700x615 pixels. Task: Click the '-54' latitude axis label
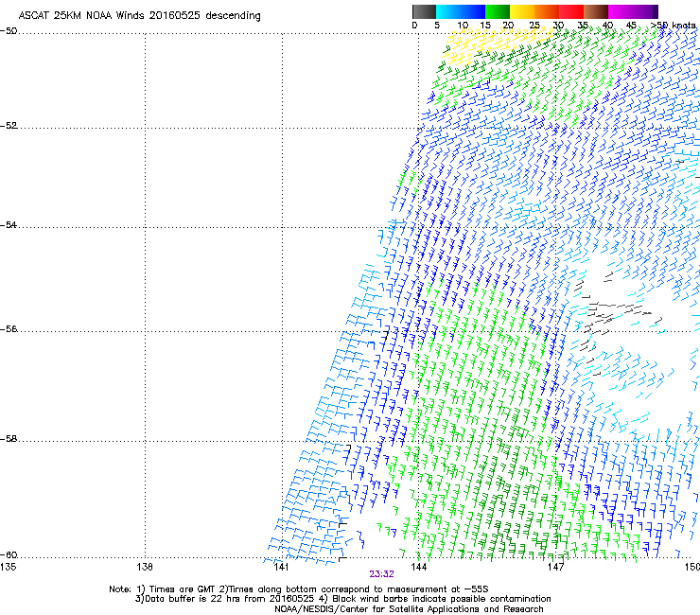9,225
